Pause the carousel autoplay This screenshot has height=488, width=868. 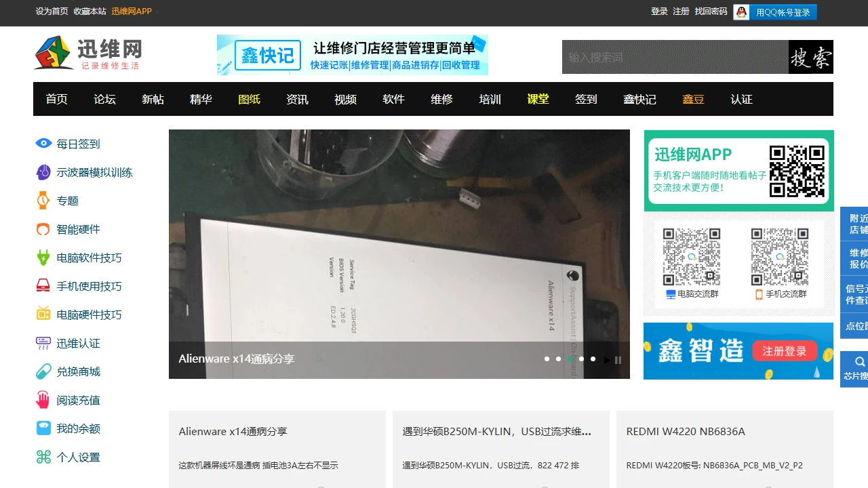coord(618,360)
